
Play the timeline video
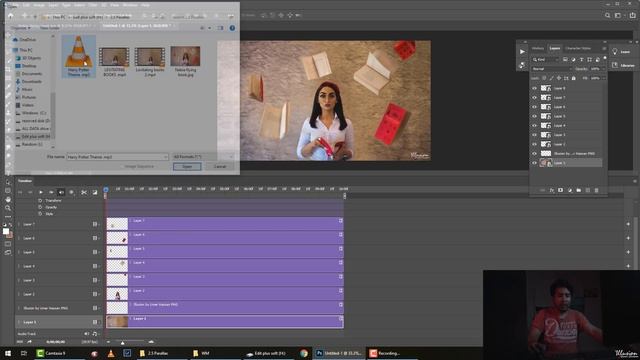pyautogui.click(x=41, y=192)
